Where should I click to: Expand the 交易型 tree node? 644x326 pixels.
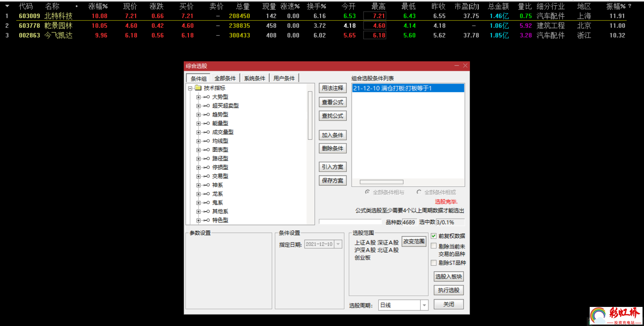[198, 176]
